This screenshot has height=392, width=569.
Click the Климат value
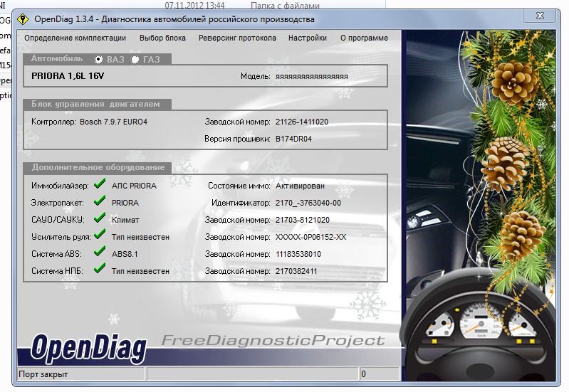(125, 220)
